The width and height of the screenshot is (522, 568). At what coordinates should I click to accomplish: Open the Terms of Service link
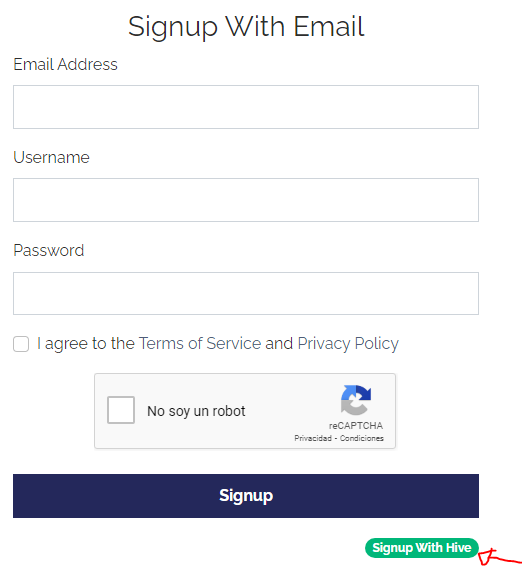[x=200, y=343]
